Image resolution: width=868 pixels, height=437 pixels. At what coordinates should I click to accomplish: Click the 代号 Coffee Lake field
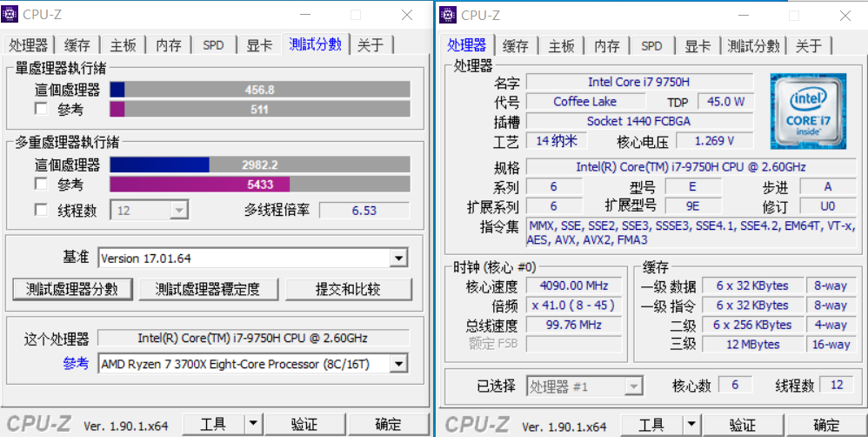(585, 101)
